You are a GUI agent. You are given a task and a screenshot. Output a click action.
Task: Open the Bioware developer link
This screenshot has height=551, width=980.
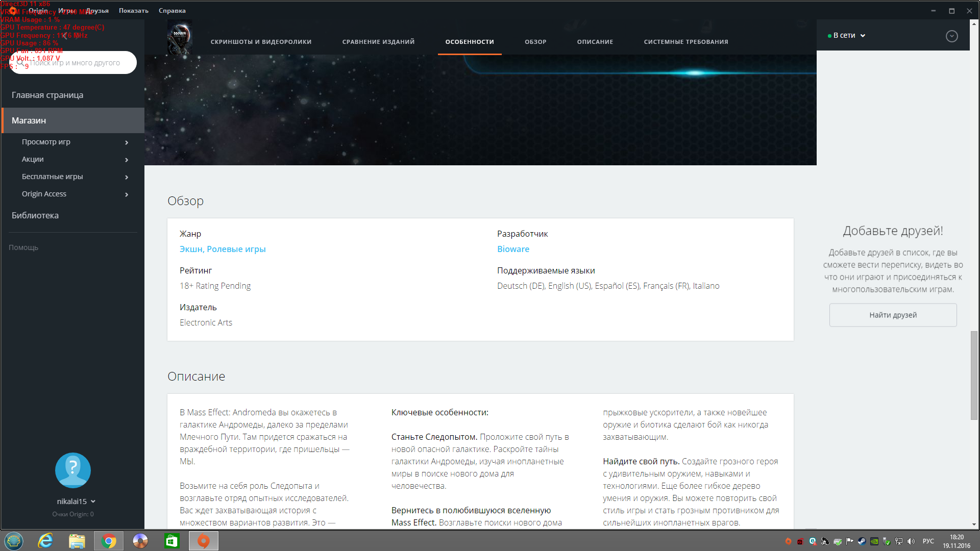[x=513, y=249]
